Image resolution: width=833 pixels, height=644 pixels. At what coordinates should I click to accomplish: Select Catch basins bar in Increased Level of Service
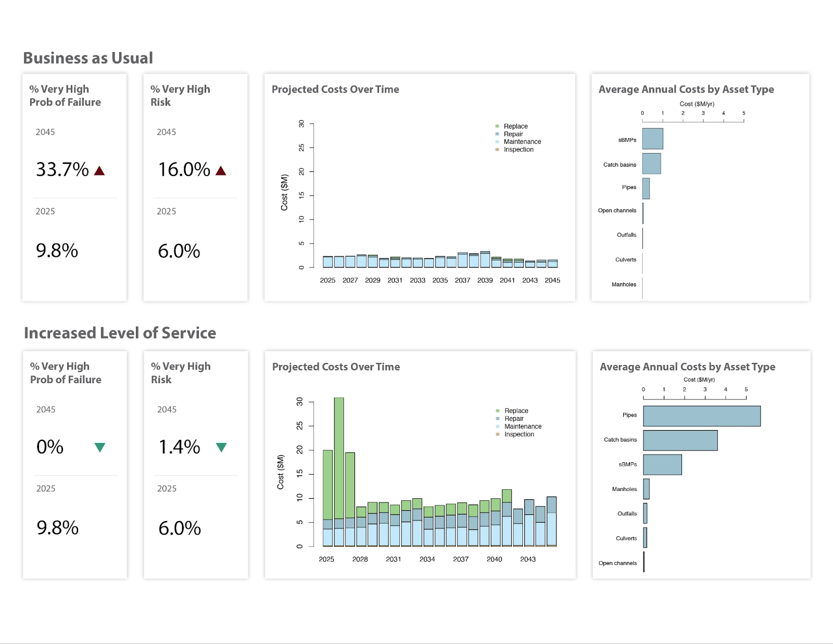[680, 440]
